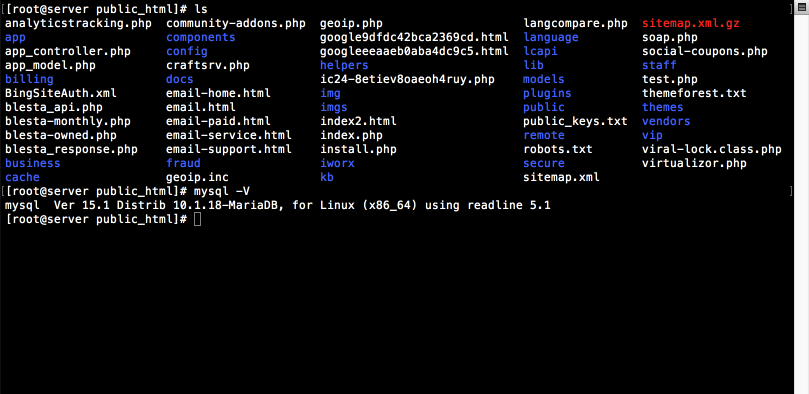Select the models directory name

(x=544, y=79)
